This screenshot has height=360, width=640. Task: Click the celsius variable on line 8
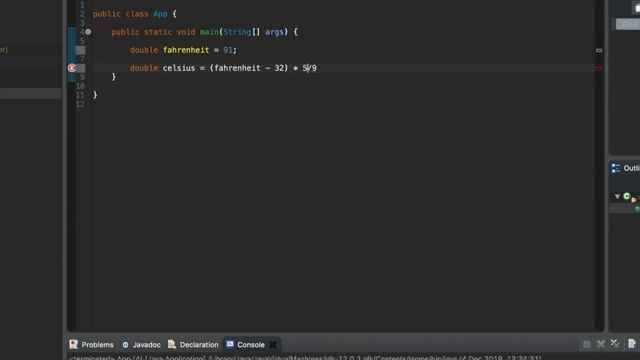(x=179, y=68)
